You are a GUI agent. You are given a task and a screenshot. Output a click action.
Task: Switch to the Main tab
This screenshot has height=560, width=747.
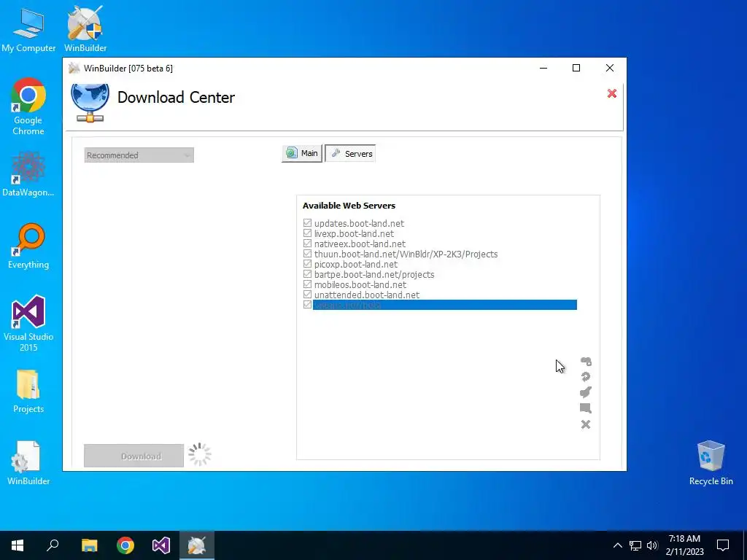(x=302, y=153)
